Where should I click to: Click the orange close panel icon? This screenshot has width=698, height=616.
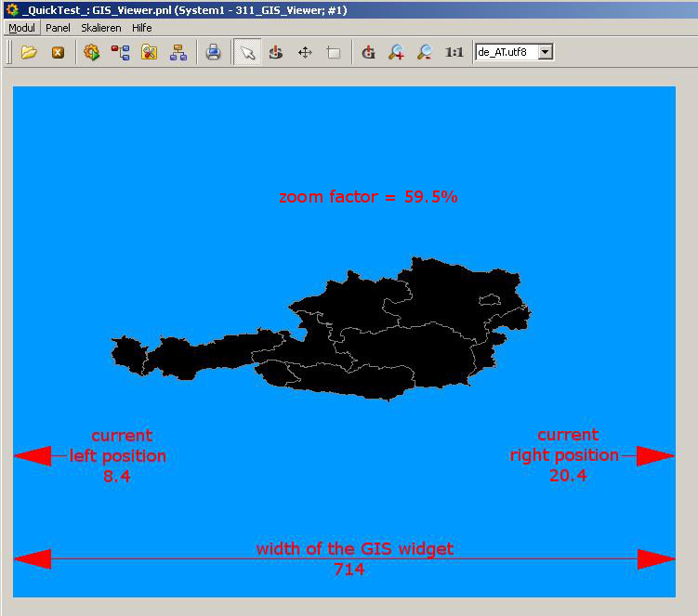(x=58, y=53)
